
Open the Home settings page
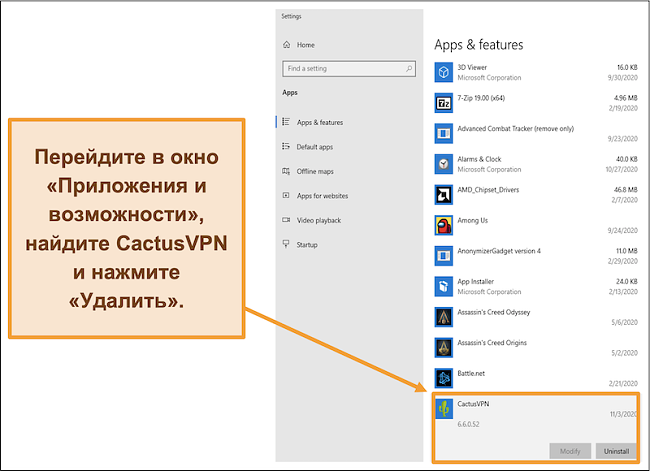pyautogui.click(x=306, y=45)
